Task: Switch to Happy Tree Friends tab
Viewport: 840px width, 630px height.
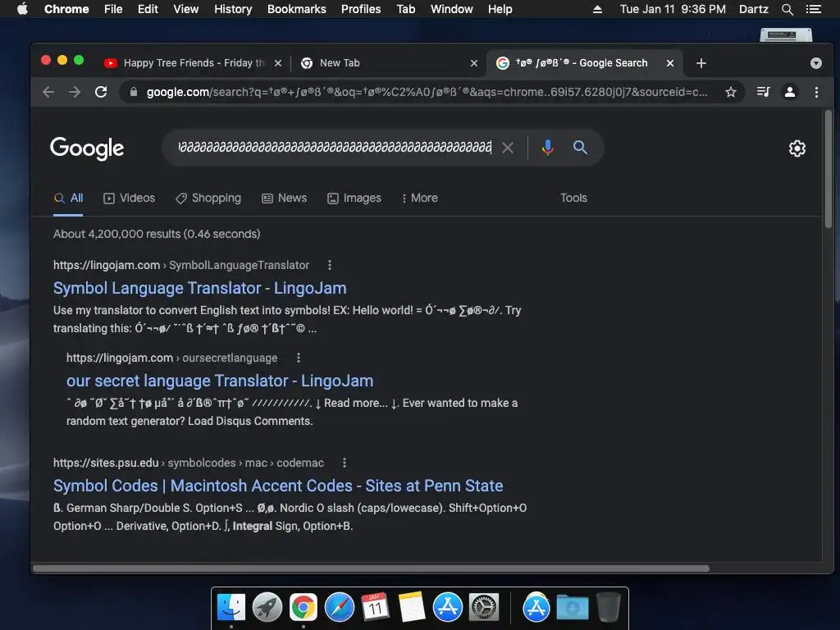Action: (194, 63)
